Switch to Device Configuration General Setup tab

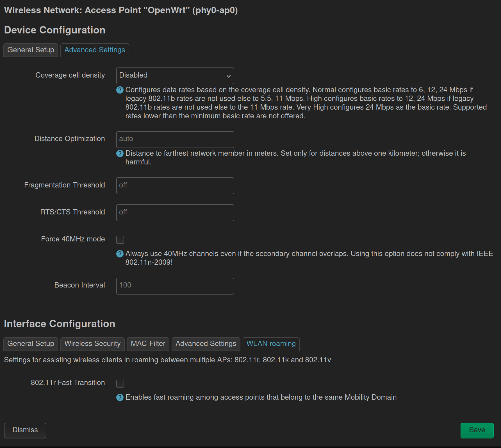(x=31, y=50)
